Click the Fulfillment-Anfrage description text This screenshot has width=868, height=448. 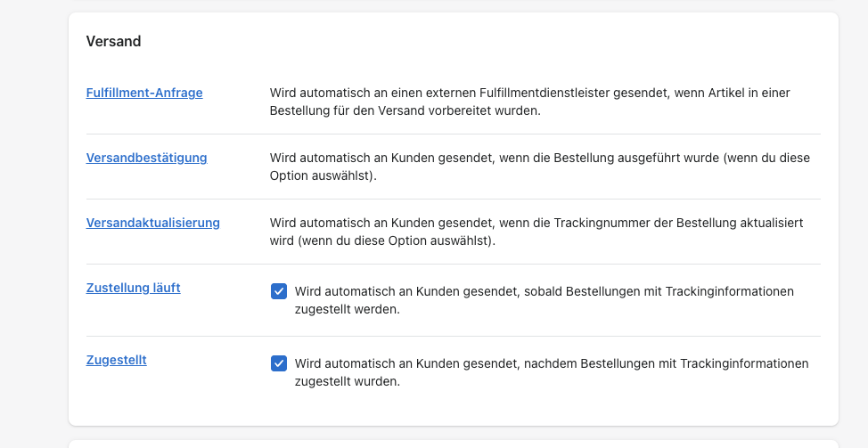(x=529, y=102)
